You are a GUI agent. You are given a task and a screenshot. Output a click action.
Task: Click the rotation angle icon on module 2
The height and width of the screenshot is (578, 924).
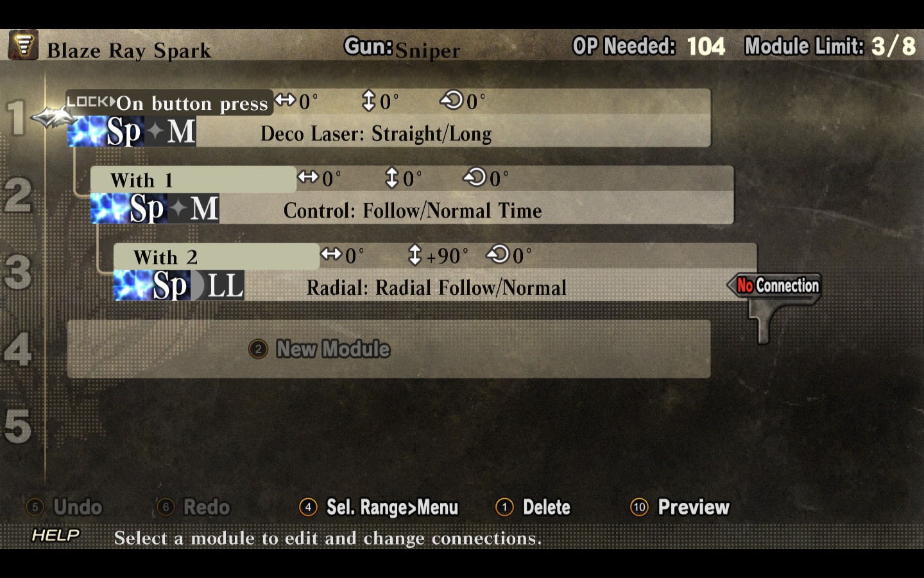tap(475, 177)
